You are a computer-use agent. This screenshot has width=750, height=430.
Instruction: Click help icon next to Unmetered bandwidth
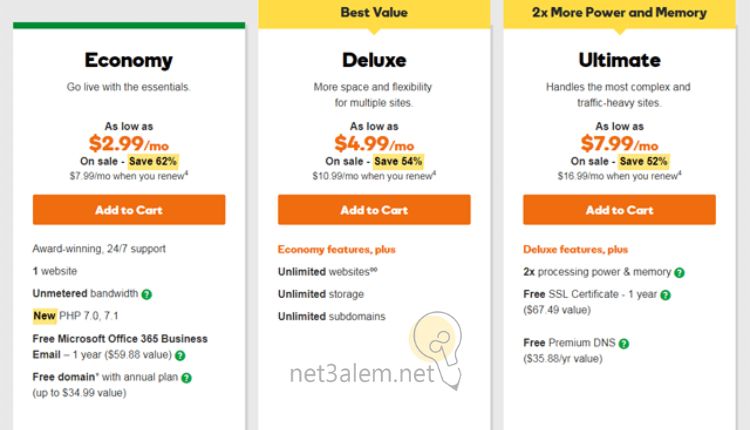click(x=146, y=294)
